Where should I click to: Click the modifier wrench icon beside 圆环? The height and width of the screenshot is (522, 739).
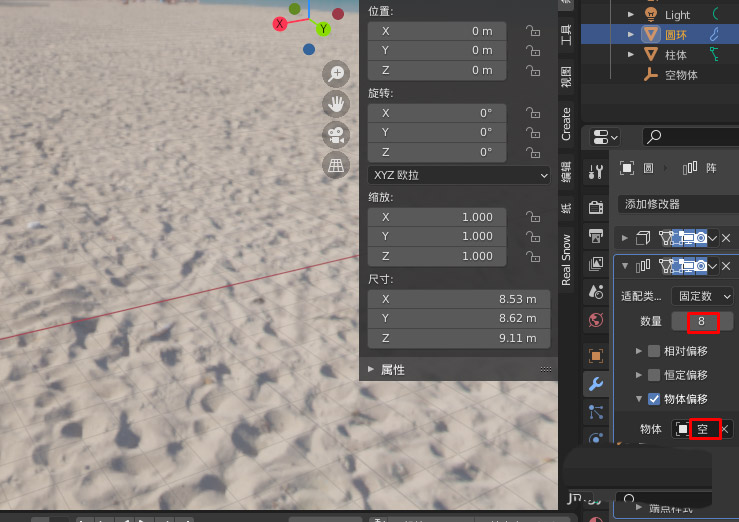(x=715, y=34)
